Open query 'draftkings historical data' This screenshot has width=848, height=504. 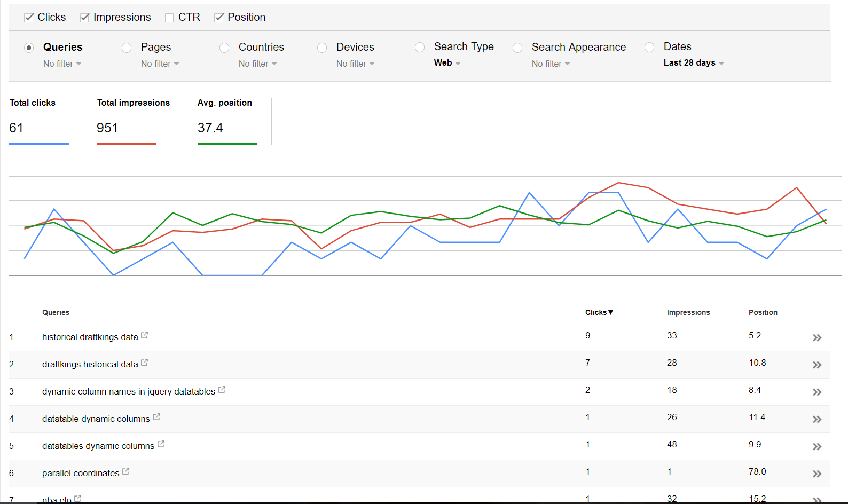[90, 365]
